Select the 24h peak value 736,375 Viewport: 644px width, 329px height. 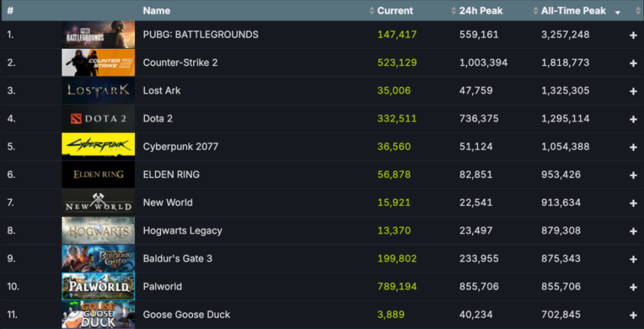coord(479,119)
